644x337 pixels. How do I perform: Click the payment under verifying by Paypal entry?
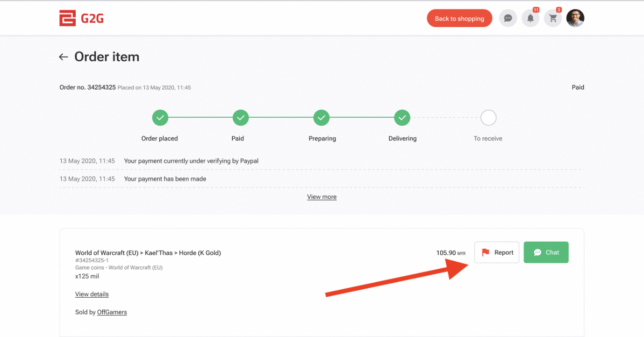pos(191,161)
